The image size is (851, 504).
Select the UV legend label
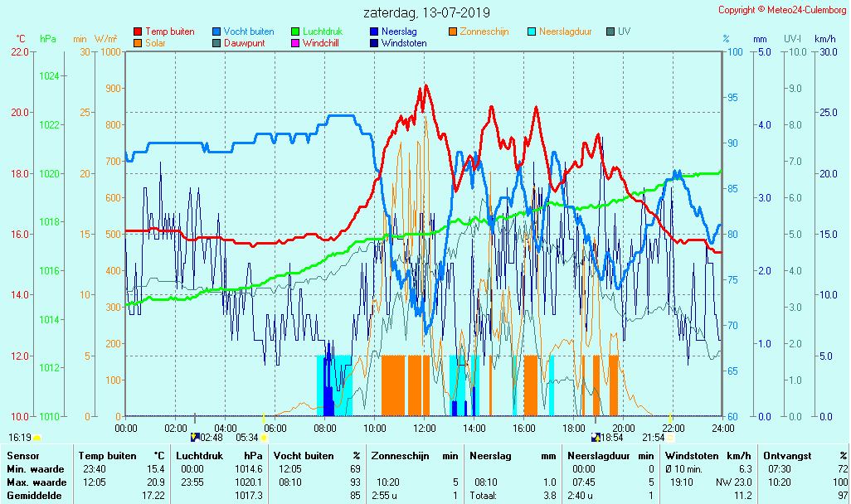pyautogui.click(x=624, y=31)
